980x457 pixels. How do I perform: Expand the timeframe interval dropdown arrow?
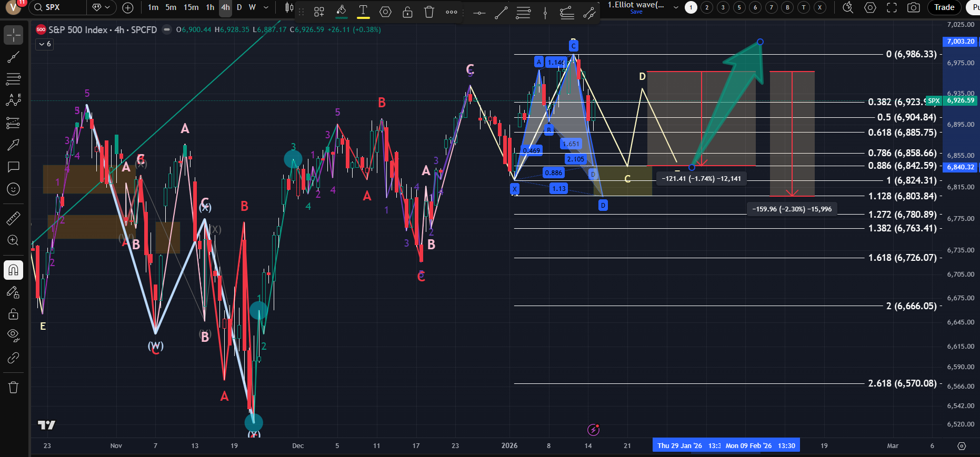click(x=266, y=7)
